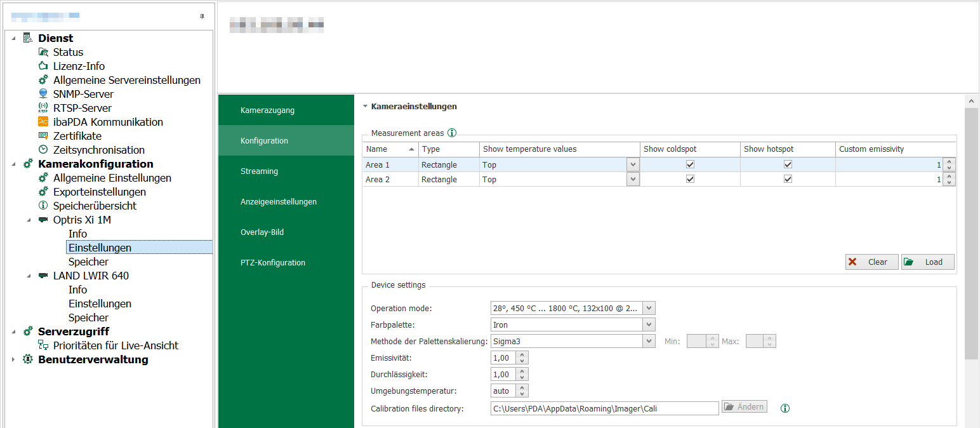
Task: Toggle Show coldspot for Area 1
Action: (691, 164)
